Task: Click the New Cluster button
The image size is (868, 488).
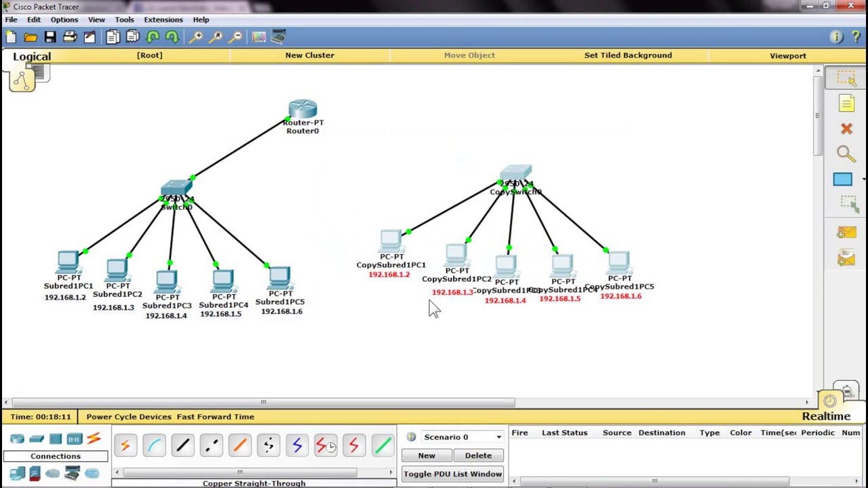Action: tap(309, 56)
